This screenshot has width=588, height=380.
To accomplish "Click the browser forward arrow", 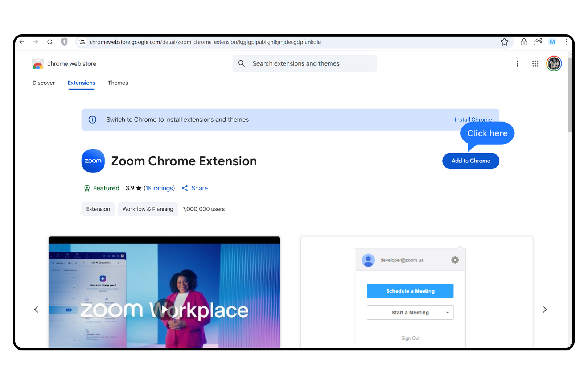I will pos(36,42).
